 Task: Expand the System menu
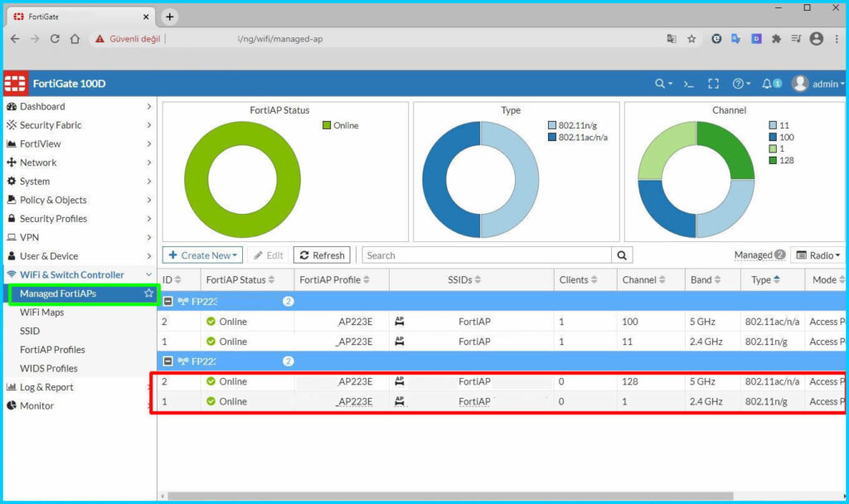pyautogui.click(x=79, y=182)
